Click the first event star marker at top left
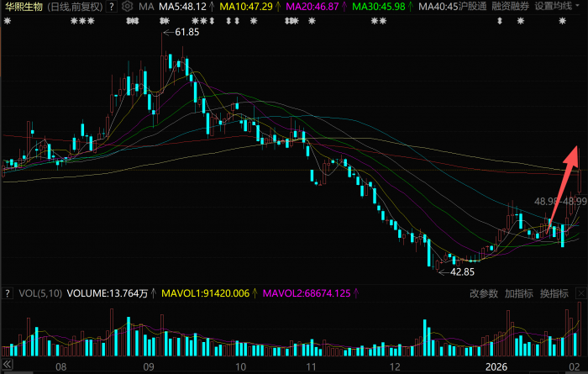 7,20
